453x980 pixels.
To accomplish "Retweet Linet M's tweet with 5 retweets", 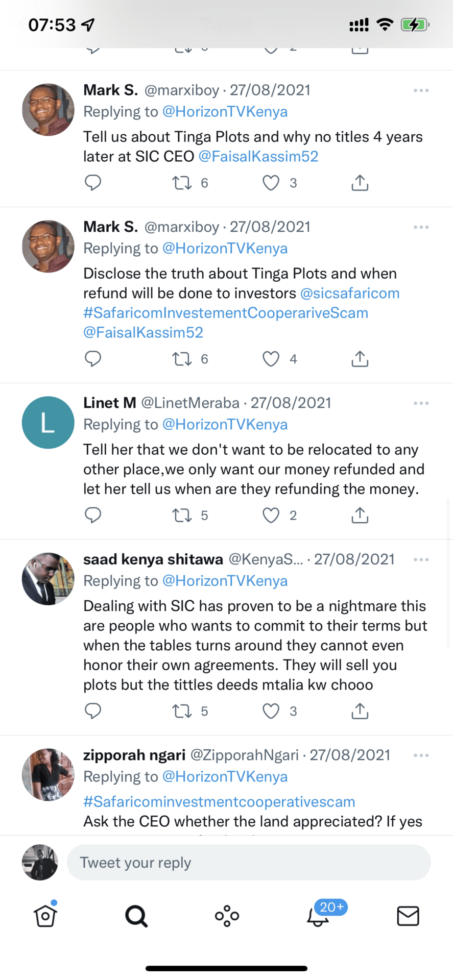I will (182, 516).
